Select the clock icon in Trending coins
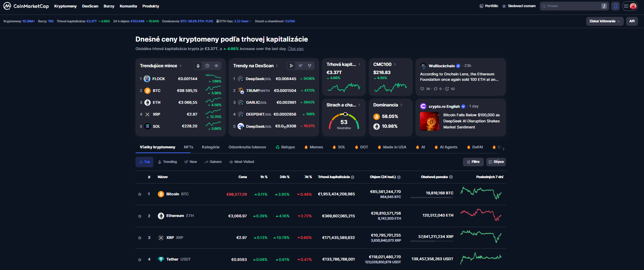Viewport: 644px width, 270px height. [207, 66]
